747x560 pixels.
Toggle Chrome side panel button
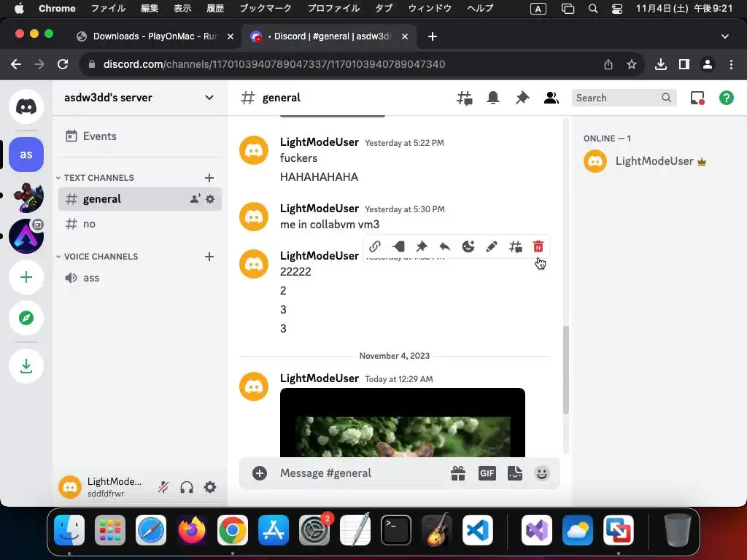684,64
